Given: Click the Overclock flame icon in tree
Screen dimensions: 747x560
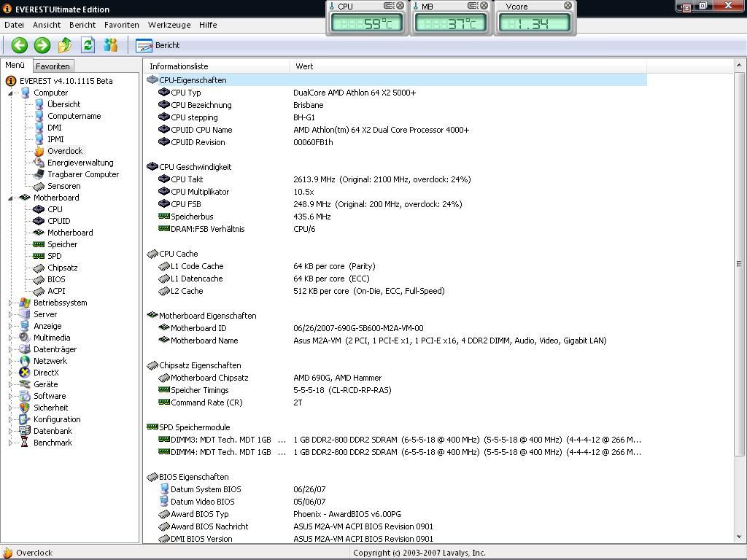Looking at the screenshot, I should pos(39,151).
